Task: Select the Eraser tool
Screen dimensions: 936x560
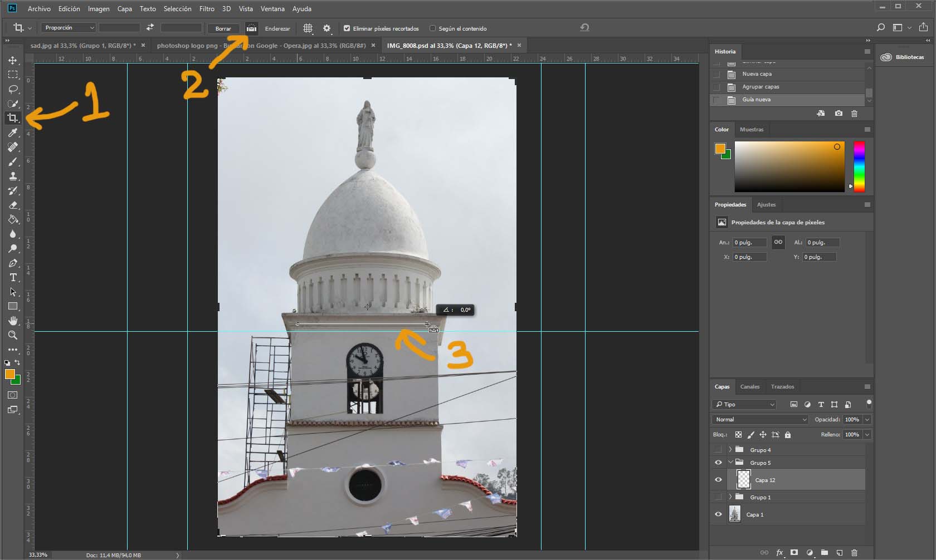Action: coord(12,205)
